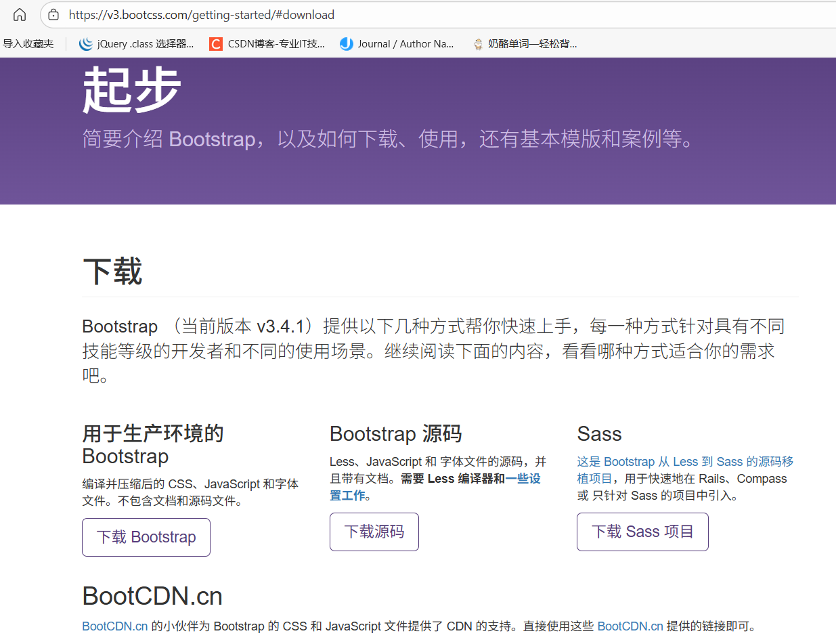Open the 奶酪单词—轻松背 bookmark

525,44
